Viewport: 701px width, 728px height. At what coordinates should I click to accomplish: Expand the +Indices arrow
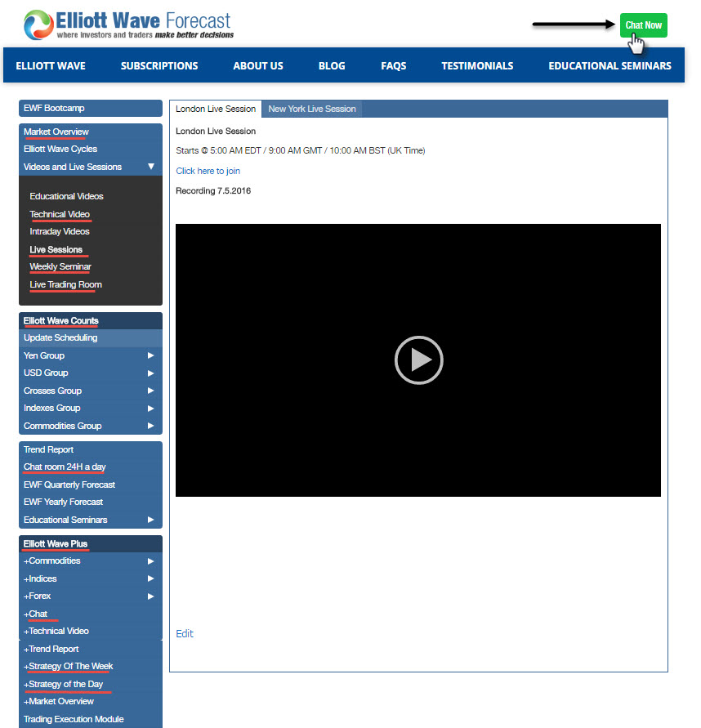[150, 578]
